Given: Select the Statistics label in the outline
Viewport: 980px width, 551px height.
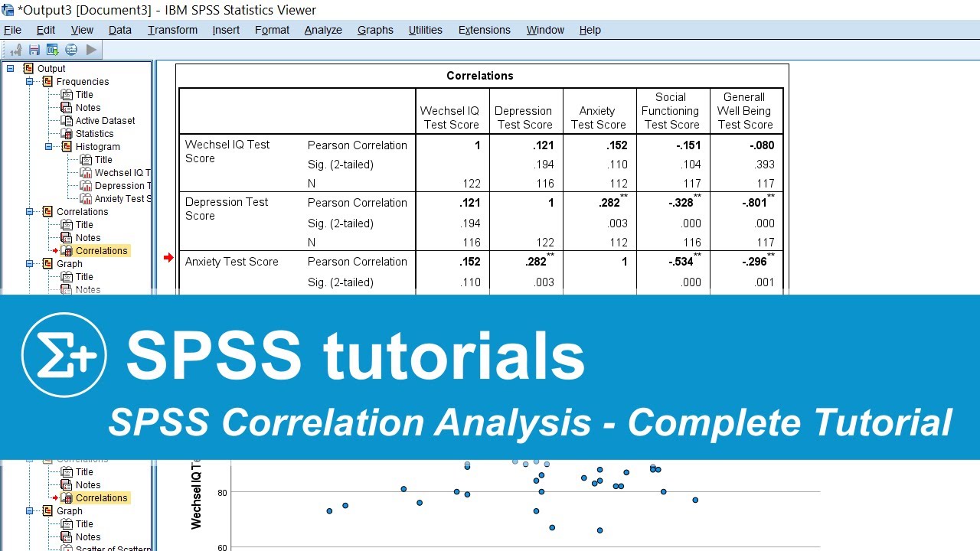Looking at the screenshot, I should coord(94,134).
